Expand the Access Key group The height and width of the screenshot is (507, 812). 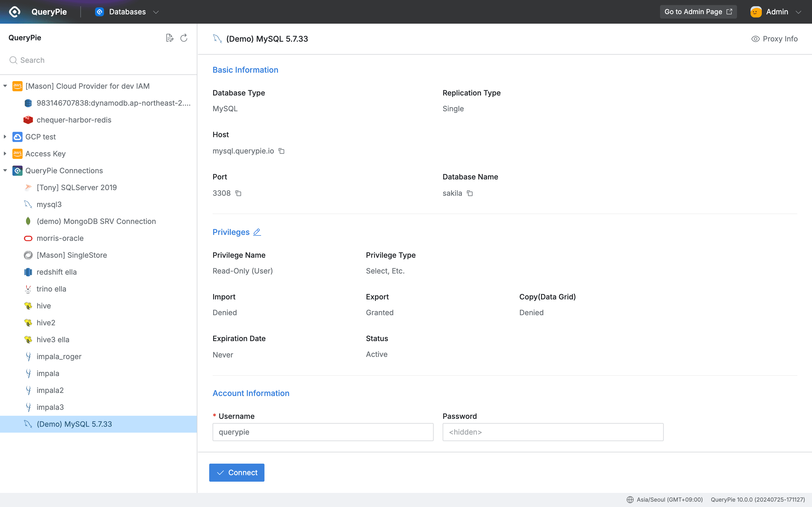pos(5,154)
